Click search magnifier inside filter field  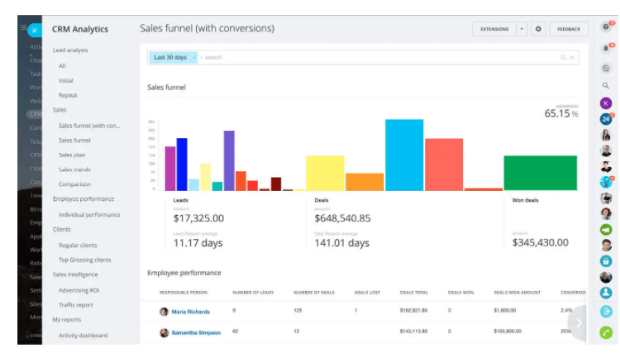coord(563,58)
